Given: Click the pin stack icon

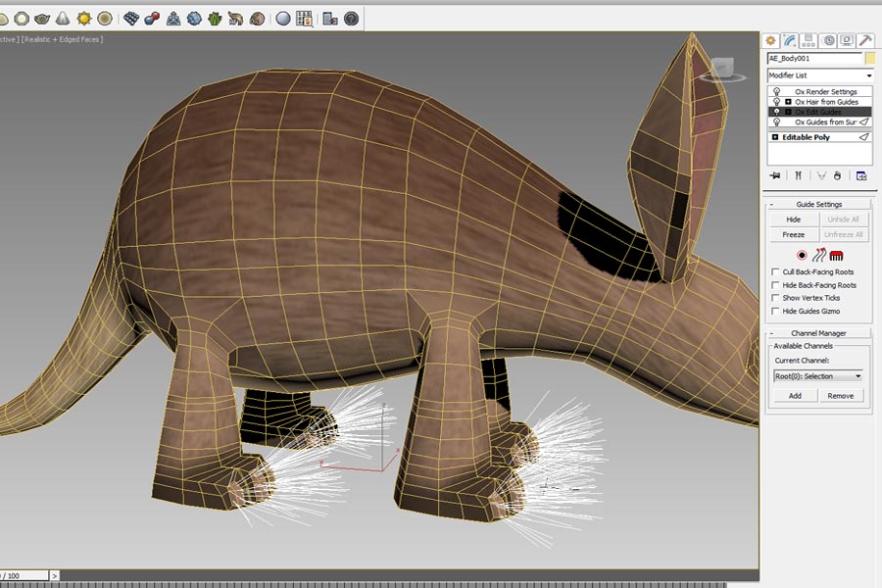Looking at the screenshot, I should point(774,175).
